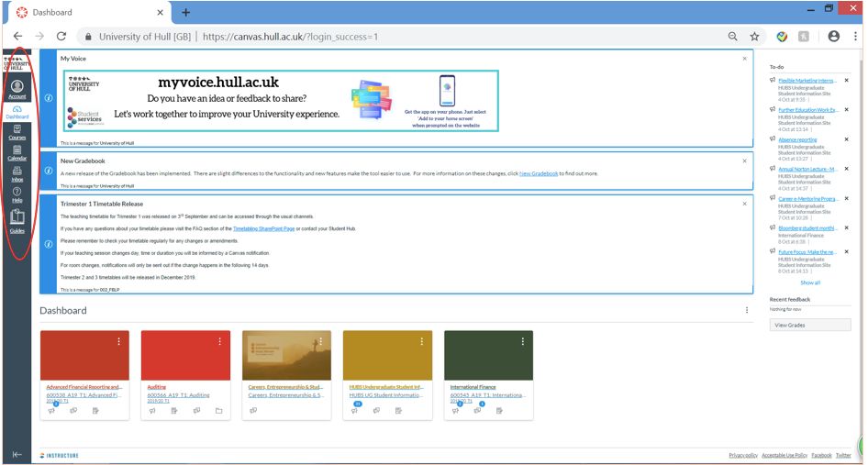This screenshot has width=868, height=465.
Task: Open a new browser tab
Action: (x=185, y=12)
